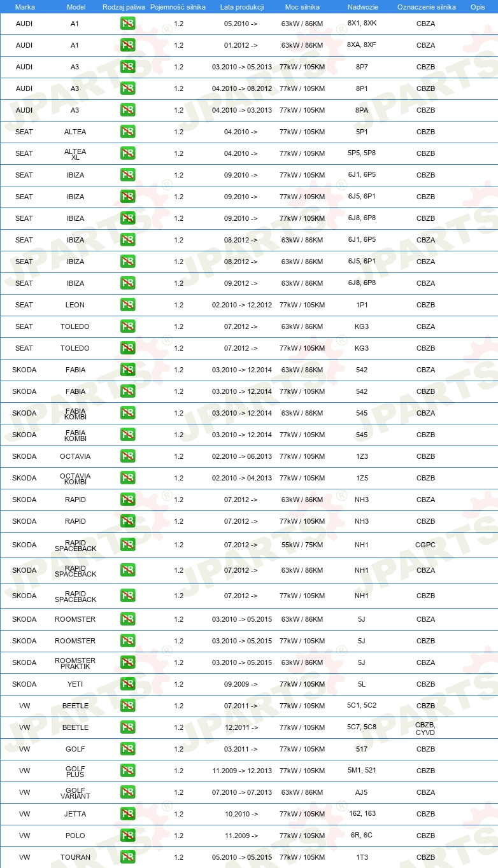
Task: Select the petrol icon in the SEAT LEON row
Action: tap(127, 304)
